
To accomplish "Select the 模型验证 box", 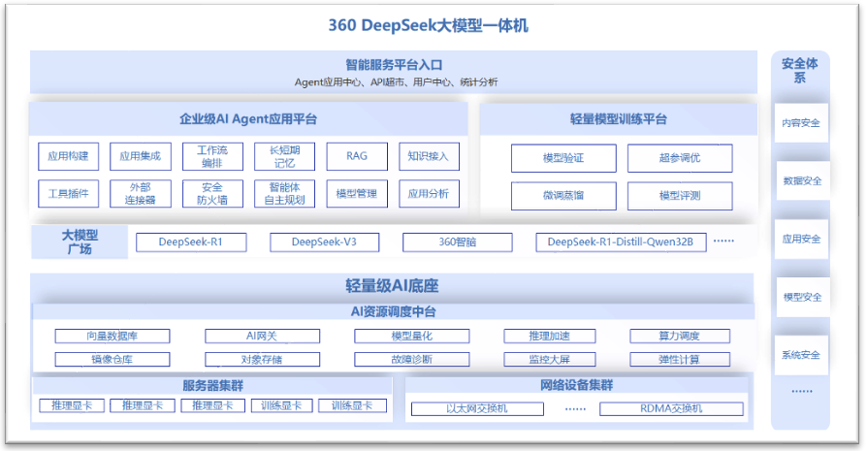I will click(x=563, y=158).
